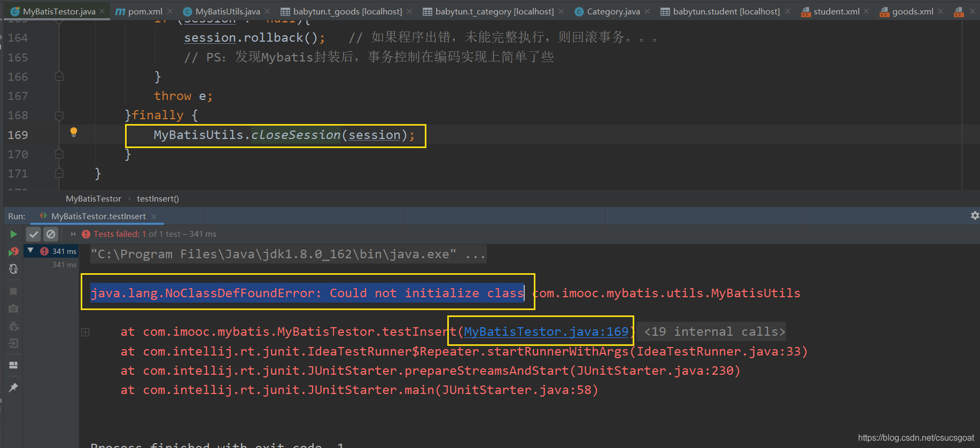Screen dimensions: 980x448
Task: Close the Category.java editor tab
Action: point(647,11)
